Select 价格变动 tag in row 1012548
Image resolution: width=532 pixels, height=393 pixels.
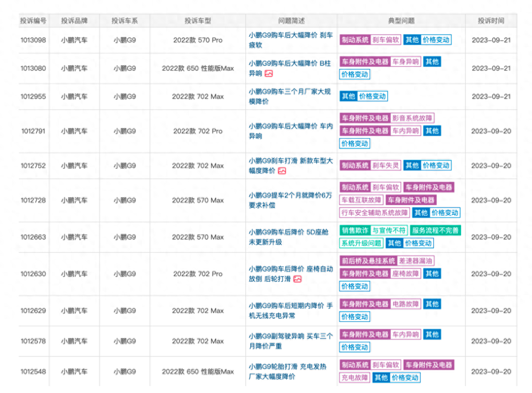tap(405, 378)
